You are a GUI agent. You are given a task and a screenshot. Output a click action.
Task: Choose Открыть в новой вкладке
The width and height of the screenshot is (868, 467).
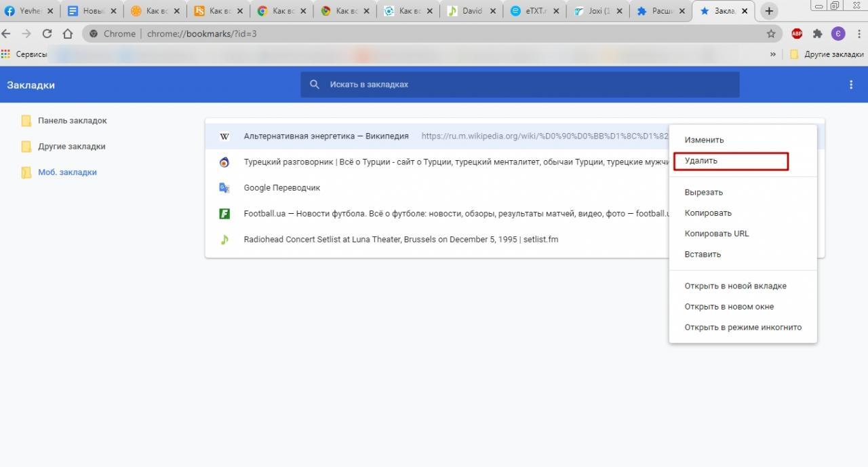[x=743, y=286]
